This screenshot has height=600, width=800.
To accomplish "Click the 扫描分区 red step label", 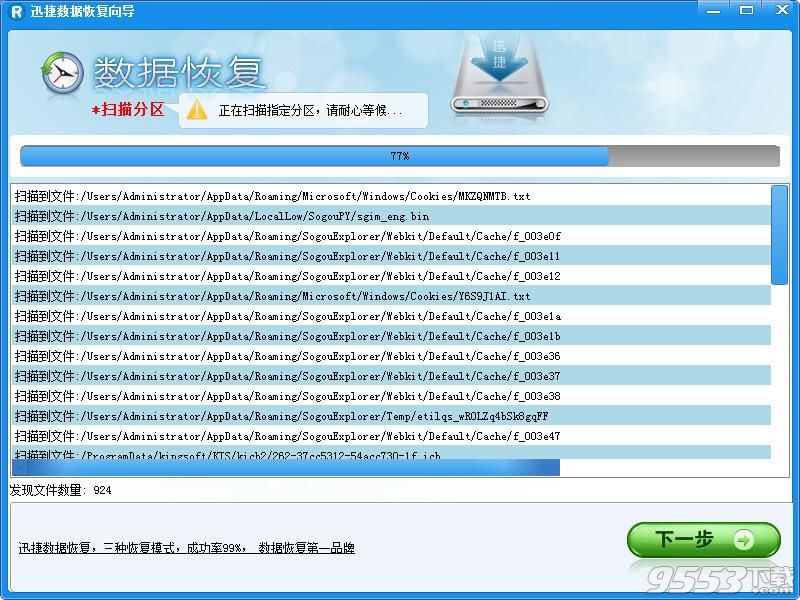I will (128, 109).
